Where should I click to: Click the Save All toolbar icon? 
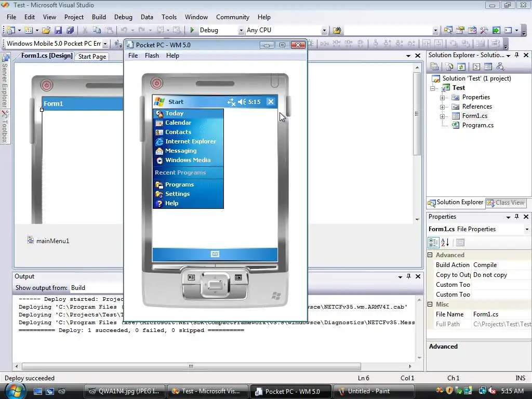70,30
